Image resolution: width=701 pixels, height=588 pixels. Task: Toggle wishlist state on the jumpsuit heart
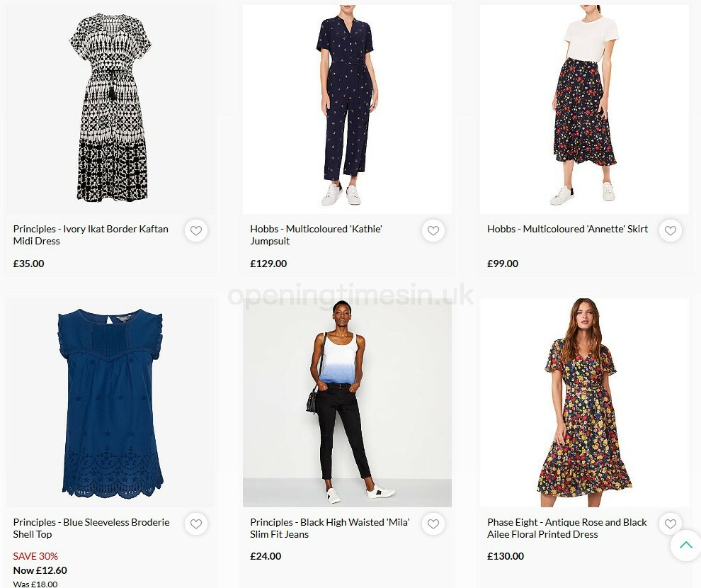[x=433, y=230]
